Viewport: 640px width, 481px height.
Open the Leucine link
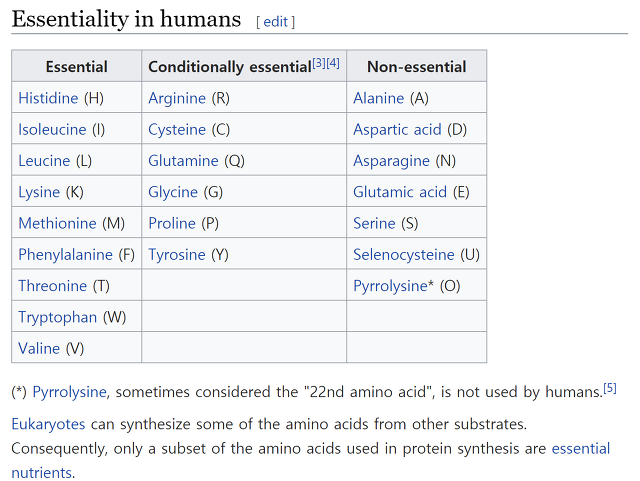44,161
